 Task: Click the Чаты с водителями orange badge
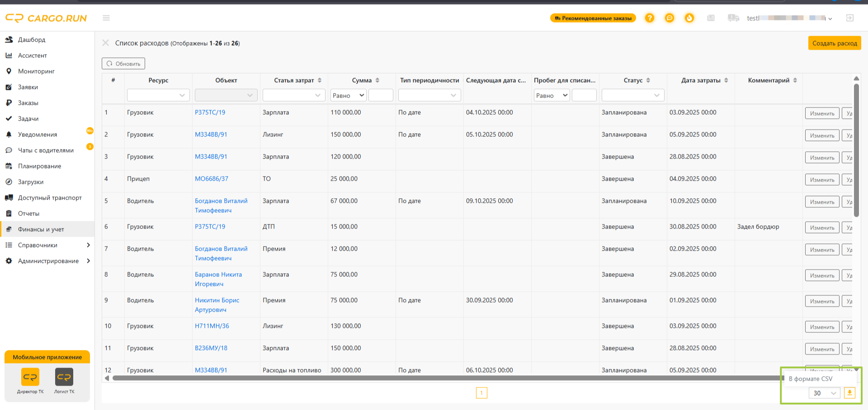[x=90, y=146]
